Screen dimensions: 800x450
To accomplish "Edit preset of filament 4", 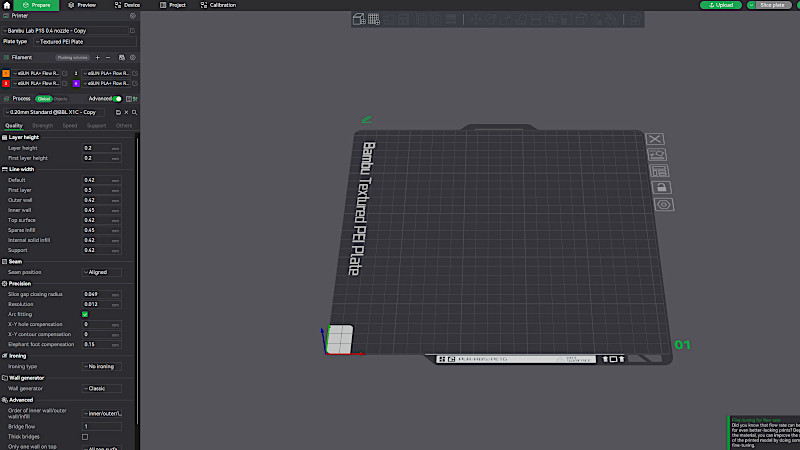I will pos(135,83).
